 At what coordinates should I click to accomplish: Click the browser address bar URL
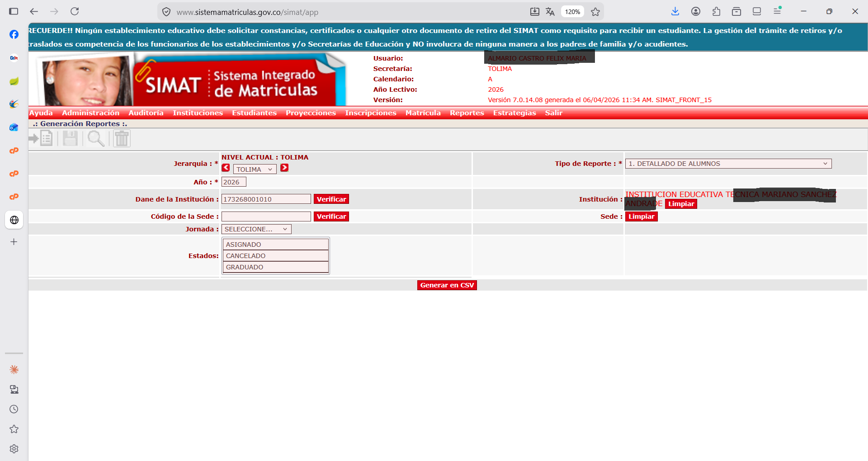pos(247,12)
